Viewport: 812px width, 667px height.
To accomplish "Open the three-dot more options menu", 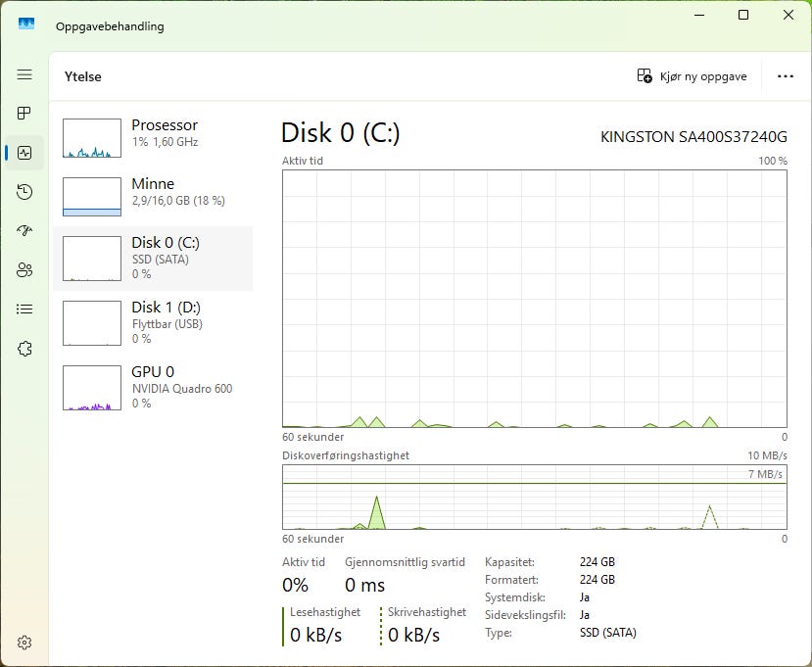I will [786, 76].
